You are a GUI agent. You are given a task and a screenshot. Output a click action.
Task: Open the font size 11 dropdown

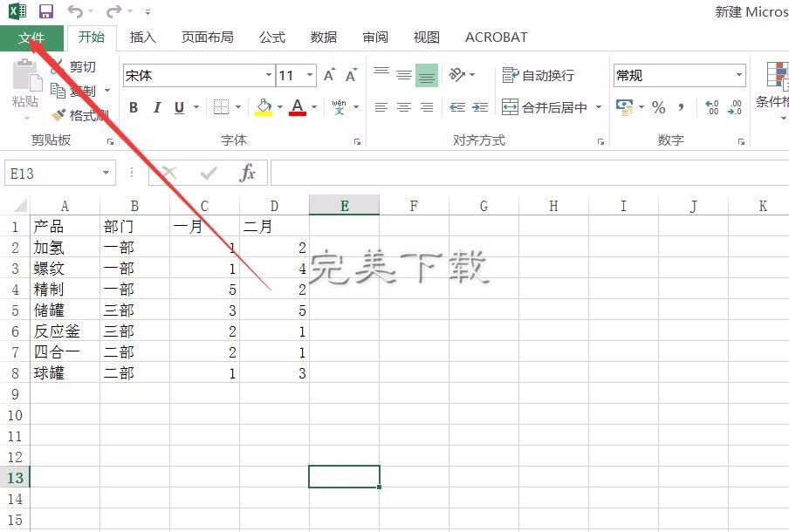[x=310, y=75]
